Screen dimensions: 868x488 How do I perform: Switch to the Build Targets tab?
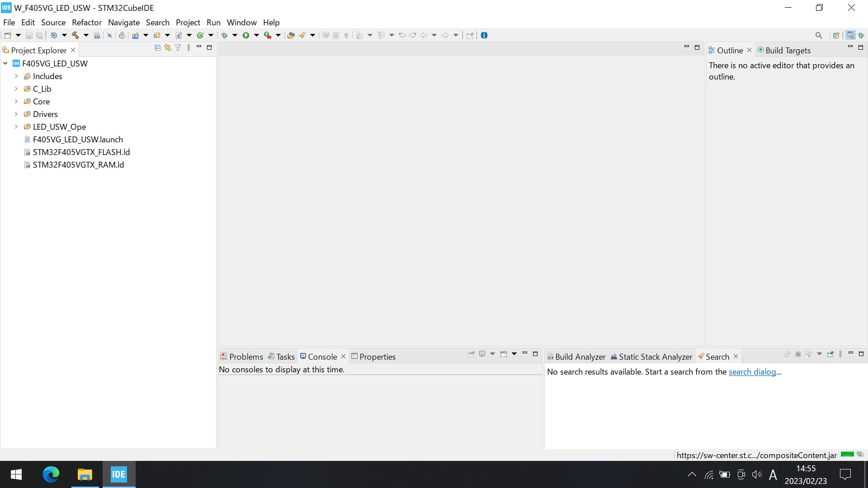coord(784,50)
